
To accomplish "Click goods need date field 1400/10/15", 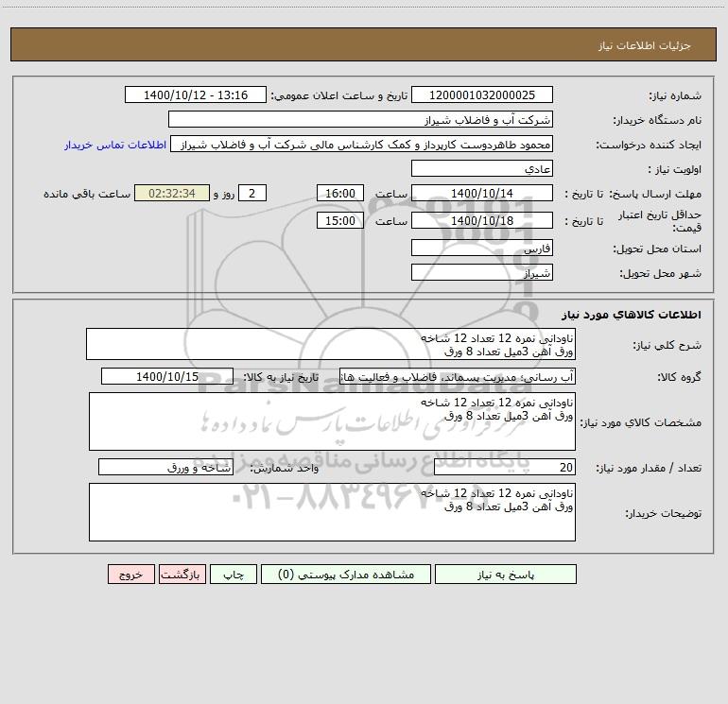I will pyautogui.click(x=167, y=376).
